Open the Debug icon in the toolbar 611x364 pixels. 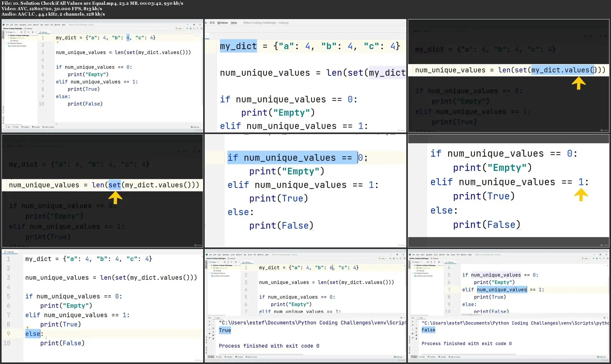coord(190,28)
